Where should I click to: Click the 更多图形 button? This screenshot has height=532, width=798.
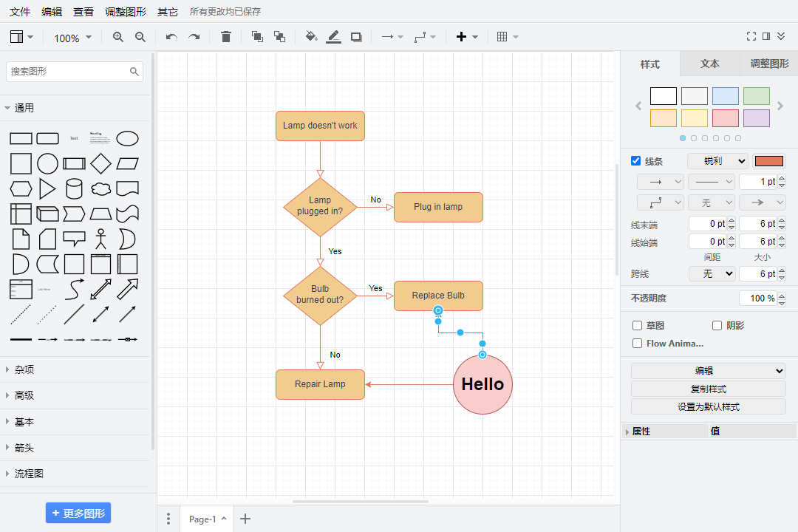coord(78,514)
